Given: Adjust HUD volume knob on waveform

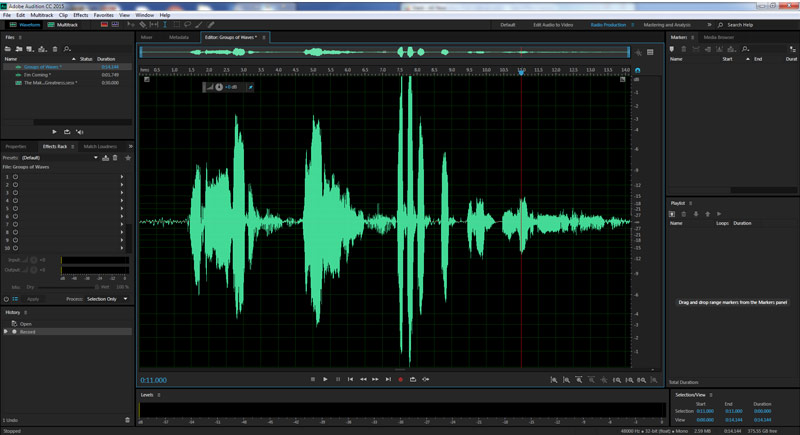Looking at the screenshot, I should pyautogui.click(x=219, y=87).
